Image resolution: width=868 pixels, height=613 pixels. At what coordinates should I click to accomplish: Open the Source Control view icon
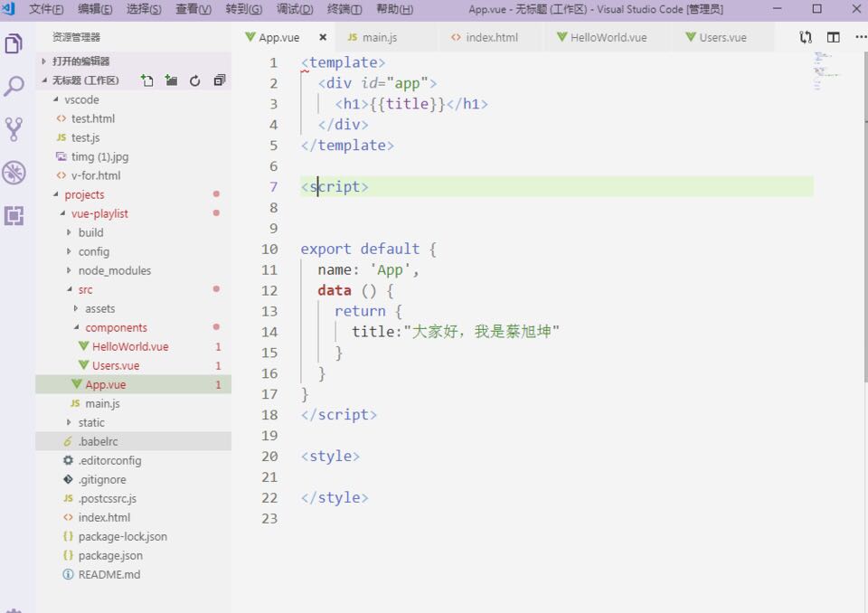pos(14,129)
